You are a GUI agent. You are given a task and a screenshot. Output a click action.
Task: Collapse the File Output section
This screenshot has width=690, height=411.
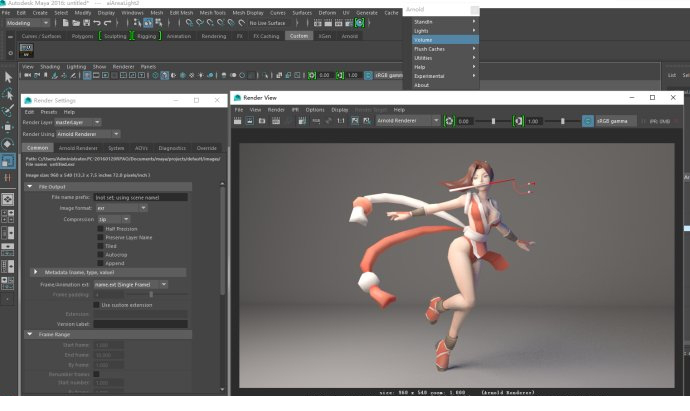[30, 187]
